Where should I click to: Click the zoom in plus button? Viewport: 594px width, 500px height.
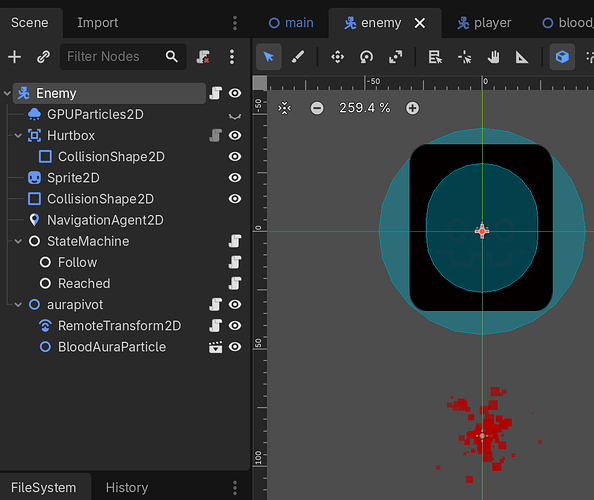click(x=412, y=108)
